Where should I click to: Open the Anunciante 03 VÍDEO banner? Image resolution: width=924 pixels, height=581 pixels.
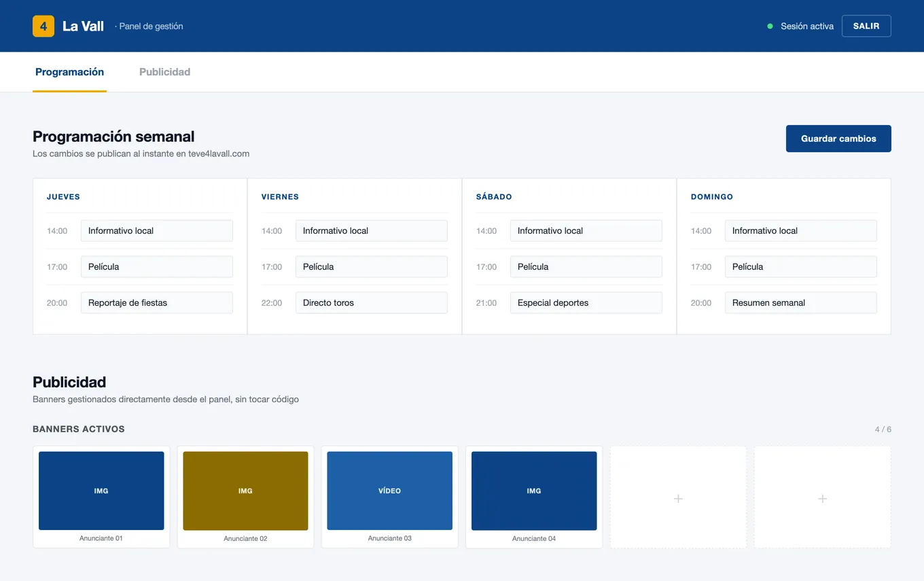[x=389, y=491]
